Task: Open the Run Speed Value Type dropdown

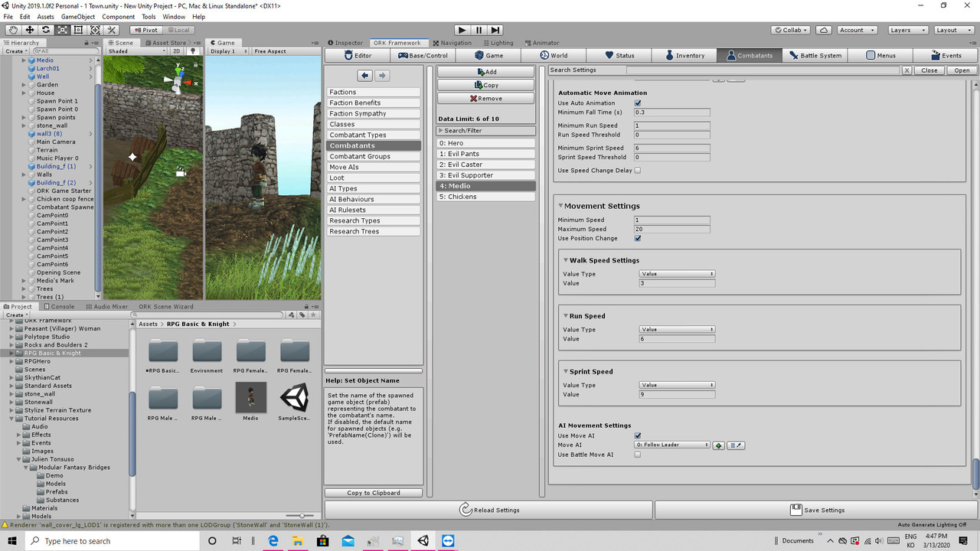Action: [x=677, y=329]
